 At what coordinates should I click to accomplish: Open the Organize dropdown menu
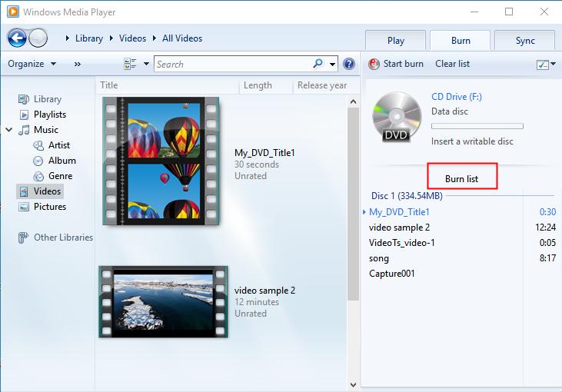coord(32,64)
